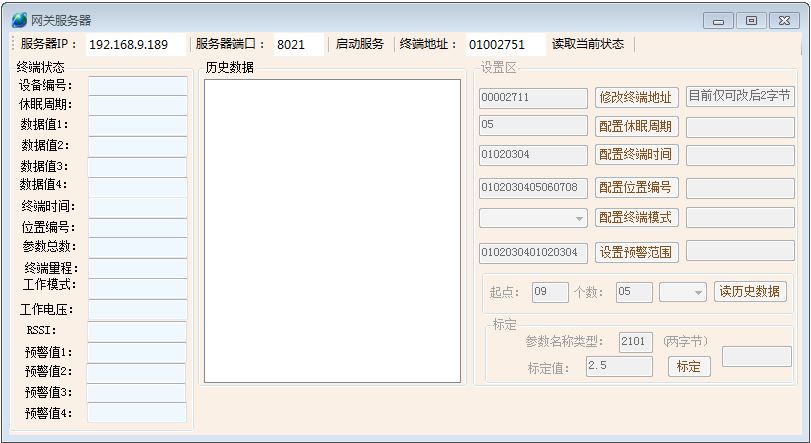
Task: Maximize the 网关服务器 window
Action: coord(751,21)
